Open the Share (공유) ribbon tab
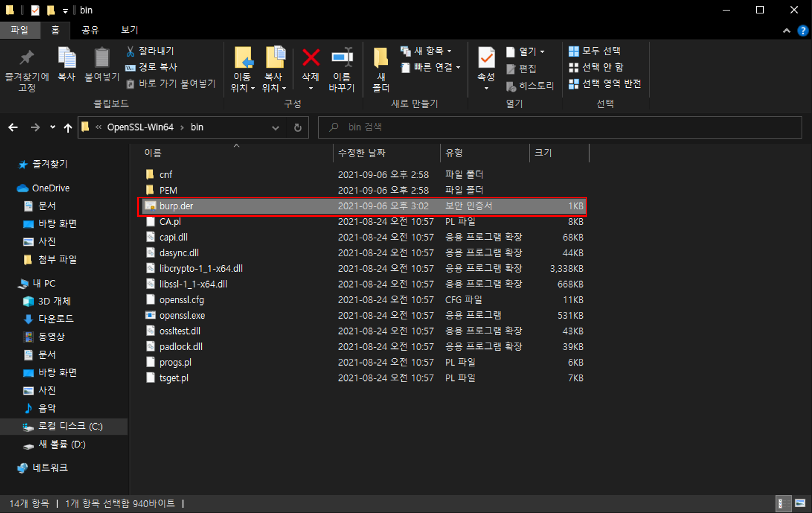The image size is (812, 513). [90, 30]
